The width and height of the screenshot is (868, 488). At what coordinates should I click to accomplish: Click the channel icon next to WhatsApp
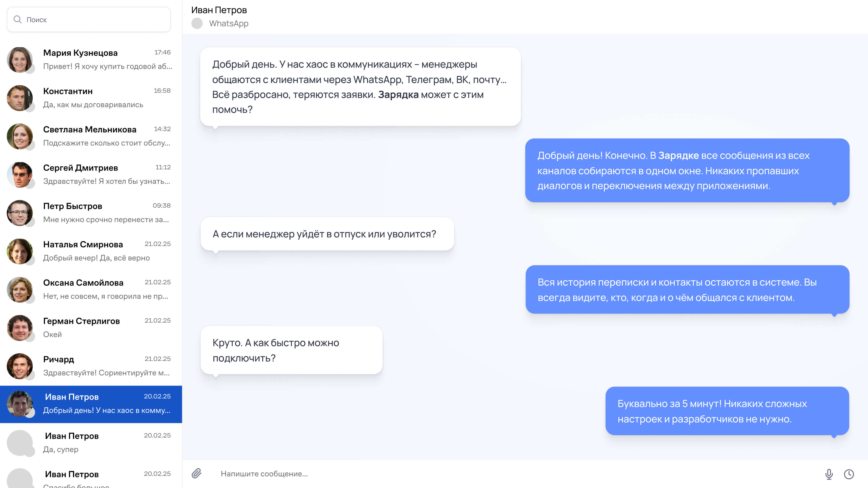point(197,23)
